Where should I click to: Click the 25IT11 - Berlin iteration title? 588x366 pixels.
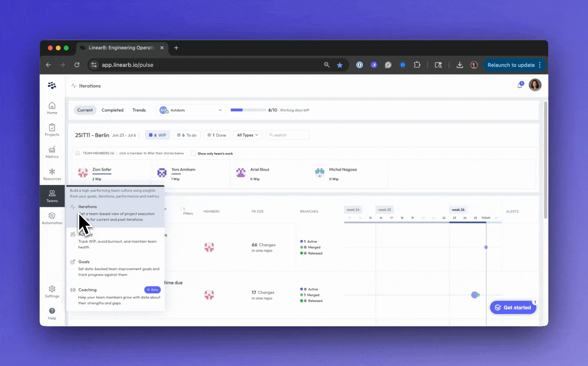point(92,135)
